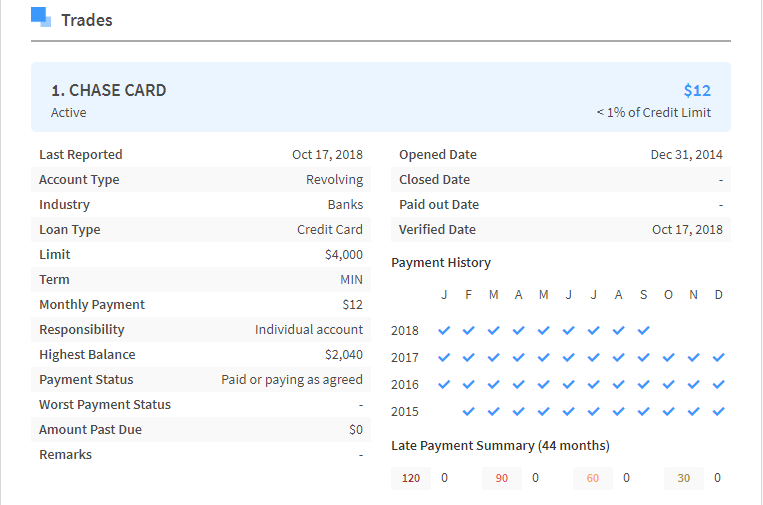The height and width of the screenshot is (505, 763).
Task: Click the 2017 March payment checkmark
Action: point(493,358)
